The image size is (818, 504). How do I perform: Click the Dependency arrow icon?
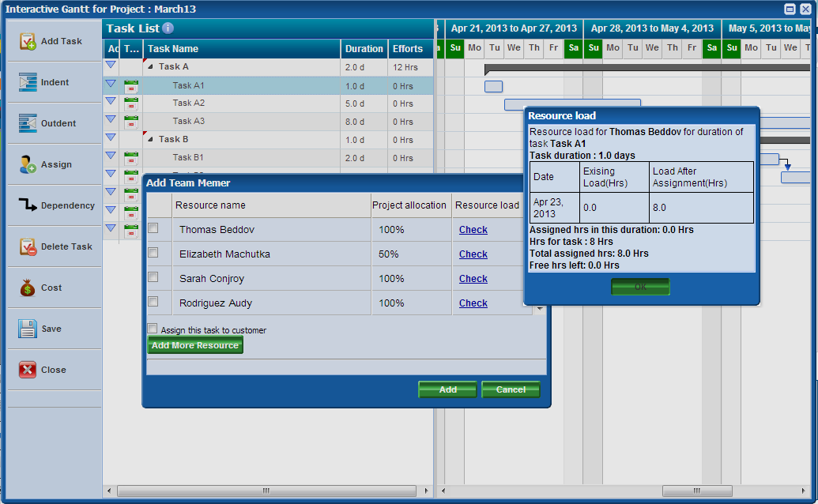(28, 206)
